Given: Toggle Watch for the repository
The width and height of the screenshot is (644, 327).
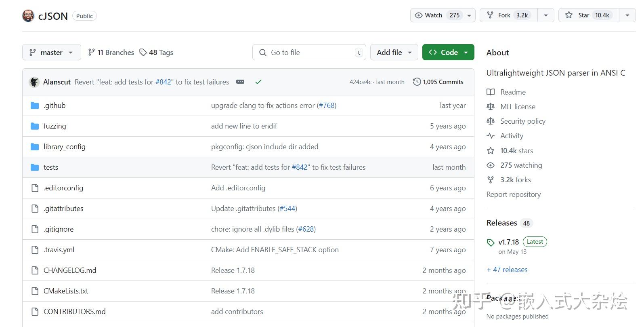Looking at the screenshot, I should 438,15.
